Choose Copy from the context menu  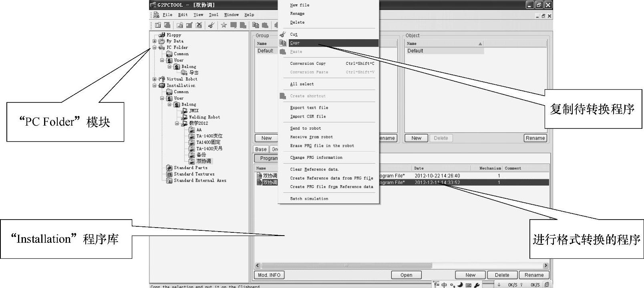click(x=295, y=43)
